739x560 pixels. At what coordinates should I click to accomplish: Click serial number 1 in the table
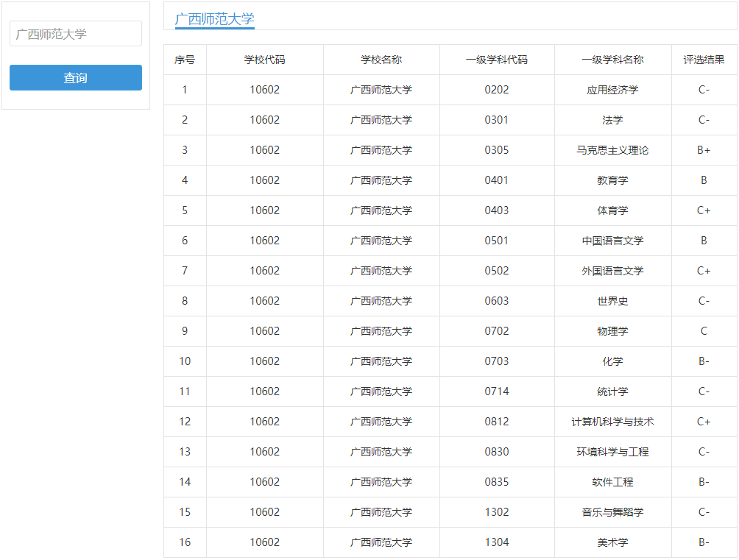(185, 90)
